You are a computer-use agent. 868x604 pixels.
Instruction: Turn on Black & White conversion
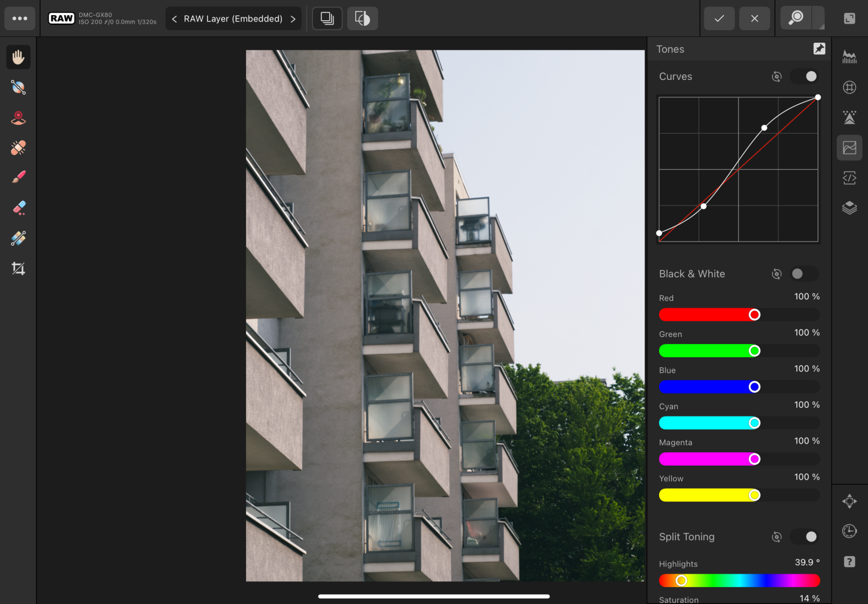pos(804,273)
